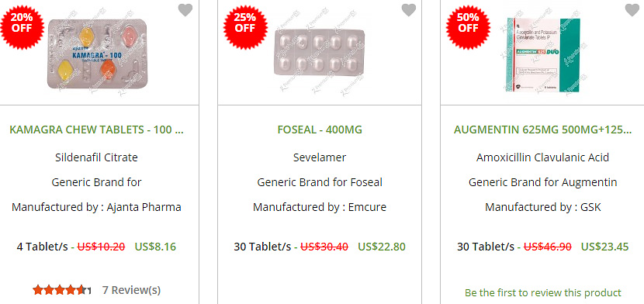Open the Foseal - 400MG product title

click(320, 130)
